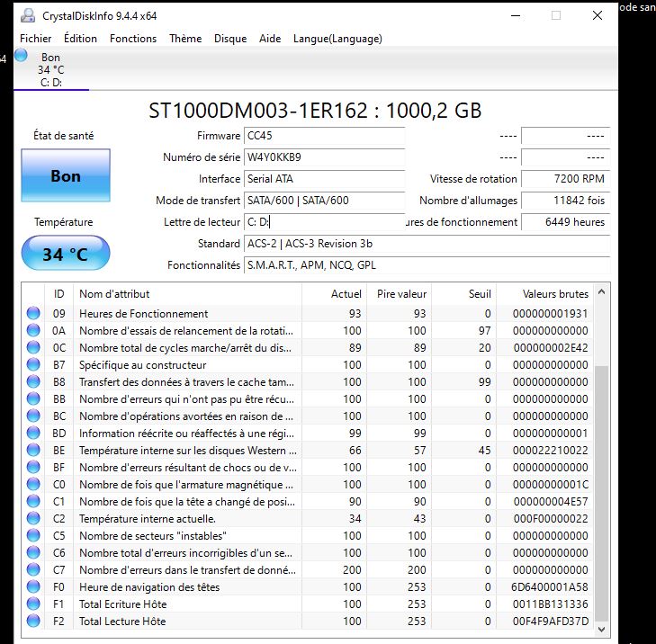
Task: Click the status orb for attribute 09
Action: click(x=33, y=313)
